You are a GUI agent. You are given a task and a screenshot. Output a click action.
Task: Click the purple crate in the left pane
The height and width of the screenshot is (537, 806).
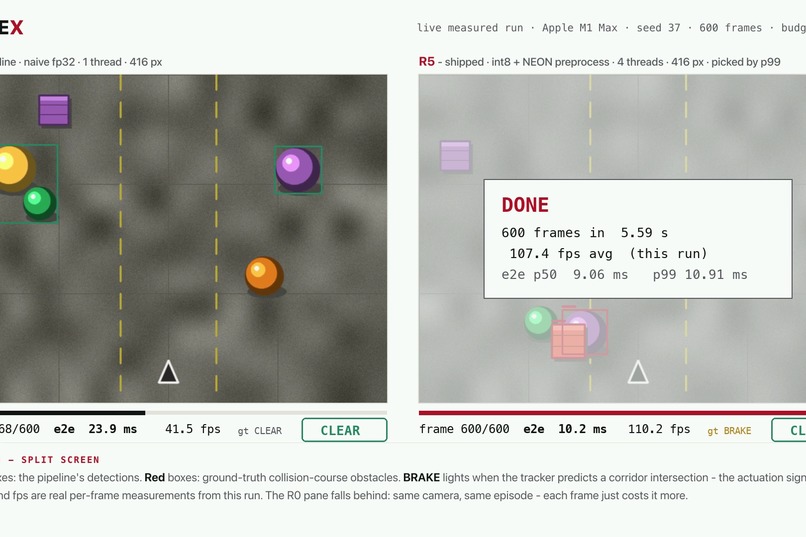coord(54,110)
